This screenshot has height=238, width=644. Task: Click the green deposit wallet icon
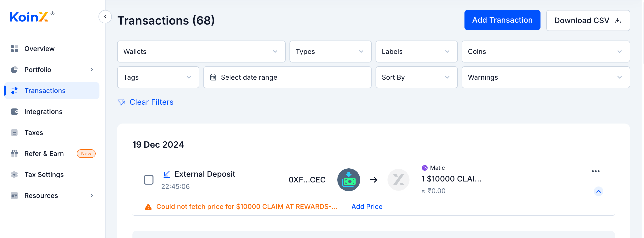(x=349, y=180)
